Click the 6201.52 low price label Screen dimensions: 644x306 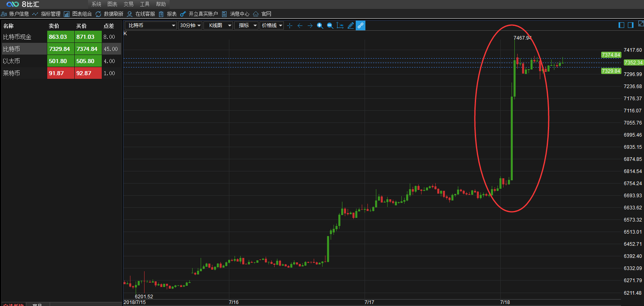pyautogui.click(x=144, y=297)
